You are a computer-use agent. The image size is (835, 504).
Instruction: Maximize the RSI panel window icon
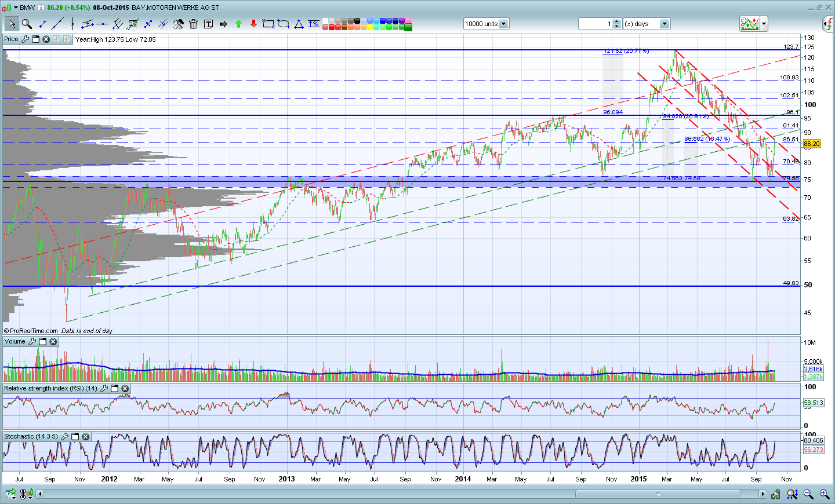114,389
